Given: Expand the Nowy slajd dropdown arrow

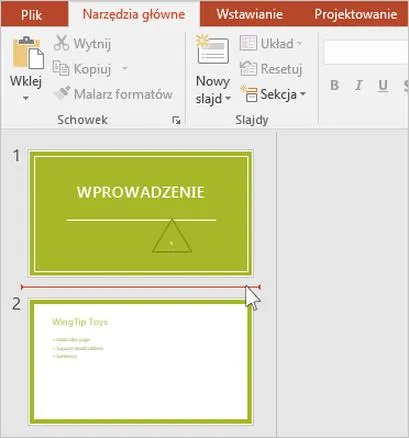Looking at the screenshot, I should coord(228,98).
